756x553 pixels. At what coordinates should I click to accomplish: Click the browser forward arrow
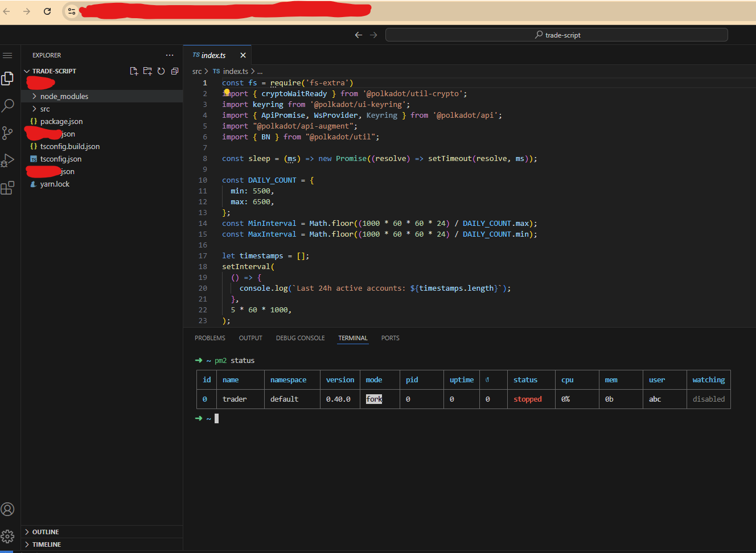27,11
